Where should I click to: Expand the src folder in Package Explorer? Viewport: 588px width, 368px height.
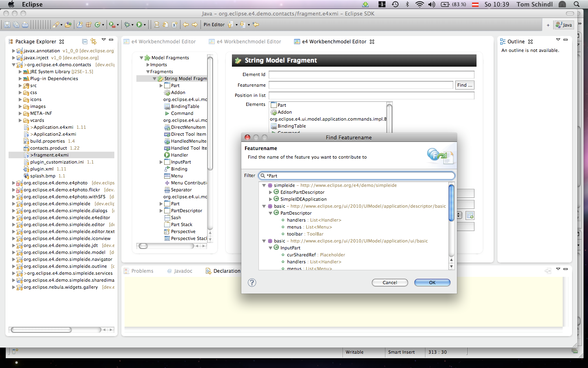[20, 86]
